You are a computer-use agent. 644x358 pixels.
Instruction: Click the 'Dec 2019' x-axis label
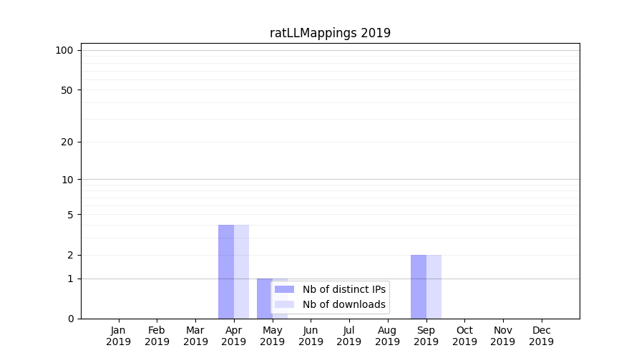pyautogui.click(x=541, y=336)
